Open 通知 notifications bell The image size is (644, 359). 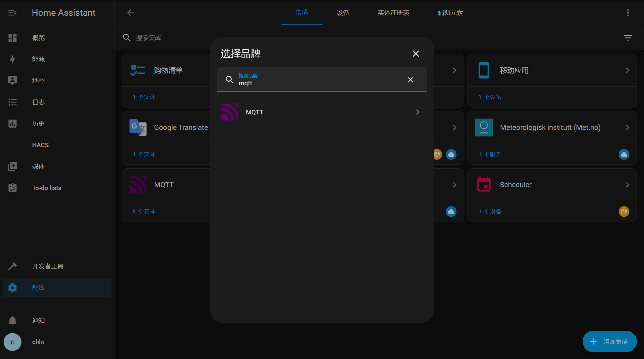tap(13, 321)
